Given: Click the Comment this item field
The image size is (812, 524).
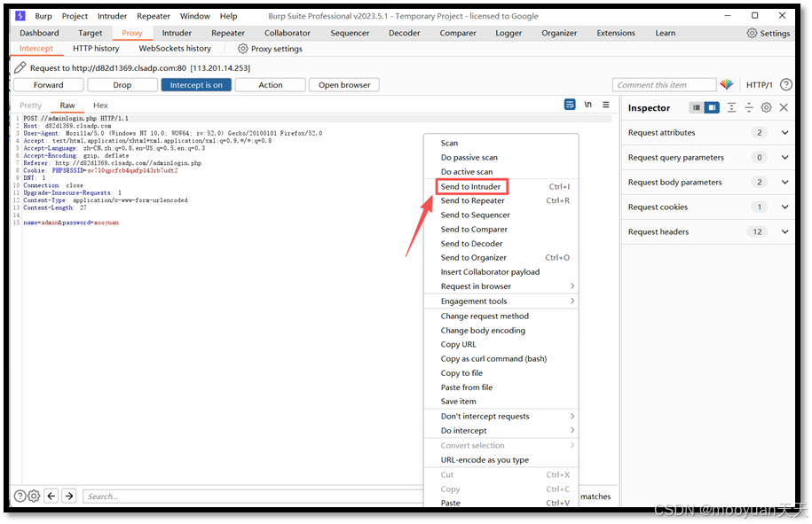Looking at the screenshot, I should (x=665, y=85).
